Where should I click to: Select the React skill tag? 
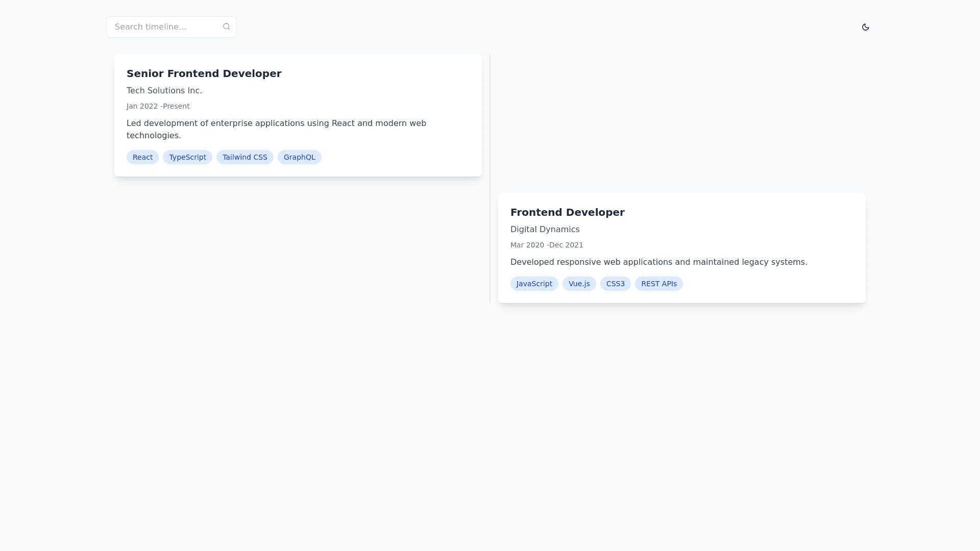(142, 157)
